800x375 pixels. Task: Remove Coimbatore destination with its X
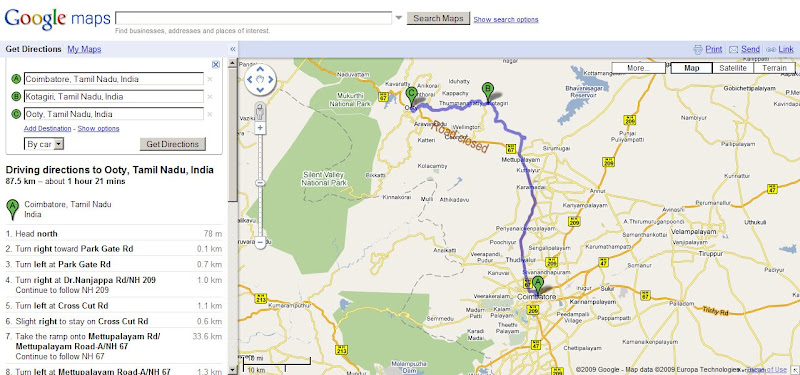pos(210,80)
